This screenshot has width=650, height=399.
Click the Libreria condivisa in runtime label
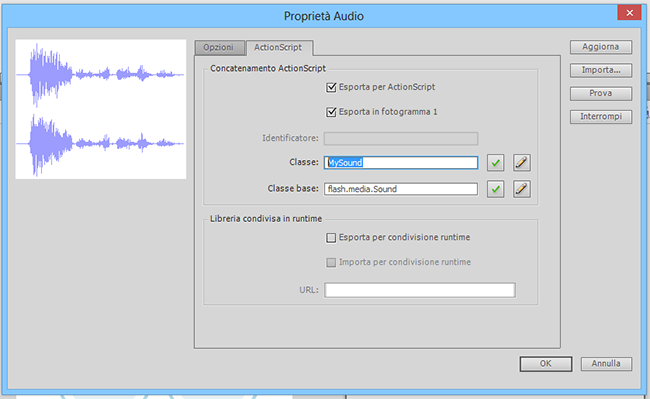click(266, 219)
